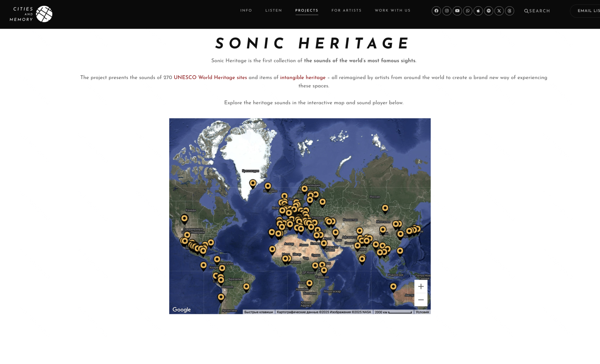Select the marker near Namibia and Angola
This screenshot has width=600, height=364.
tap(309, 284)
